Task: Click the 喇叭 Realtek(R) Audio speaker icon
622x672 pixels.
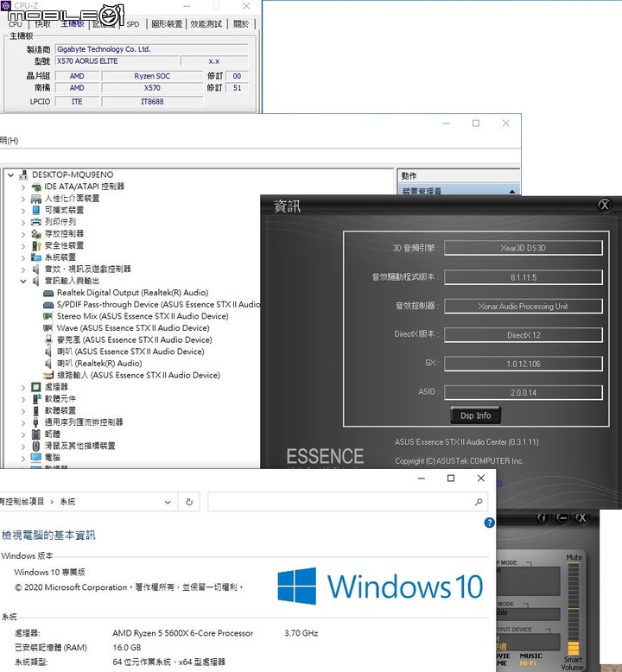Action: click(48, 364)
